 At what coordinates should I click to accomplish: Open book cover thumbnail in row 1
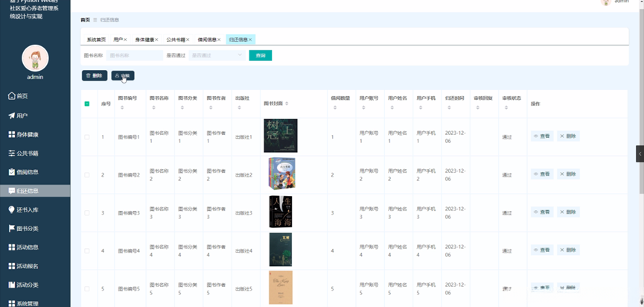[281, 136]
